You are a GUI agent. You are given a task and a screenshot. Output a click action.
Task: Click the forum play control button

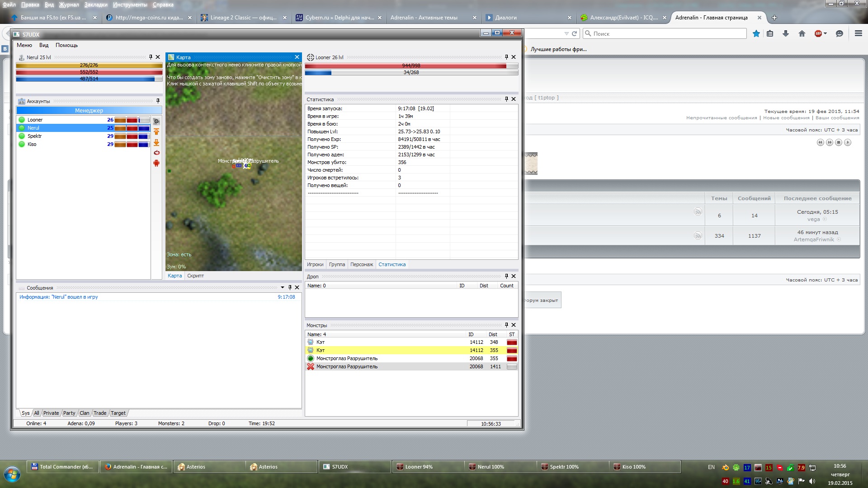[x=848, y=142]
